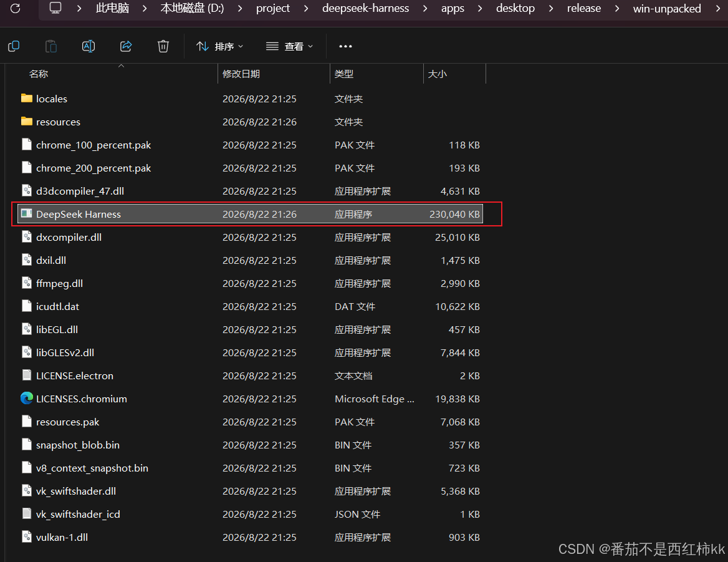The image size is (728, 562).
Task: Click the win-unpacked breadcrumb segment
Action: tap(667, 8)
